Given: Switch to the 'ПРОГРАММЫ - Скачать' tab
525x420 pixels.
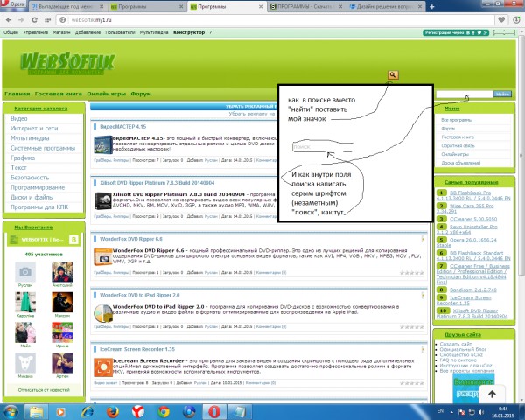Looking at the screenshot, I should pyautogui.click(x=304, y=7).
